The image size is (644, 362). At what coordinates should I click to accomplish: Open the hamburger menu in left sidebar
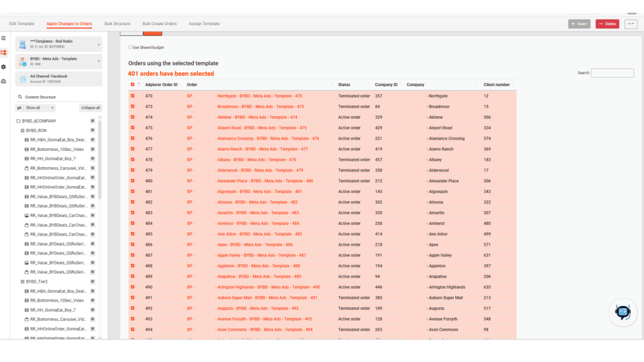[4, 38]
